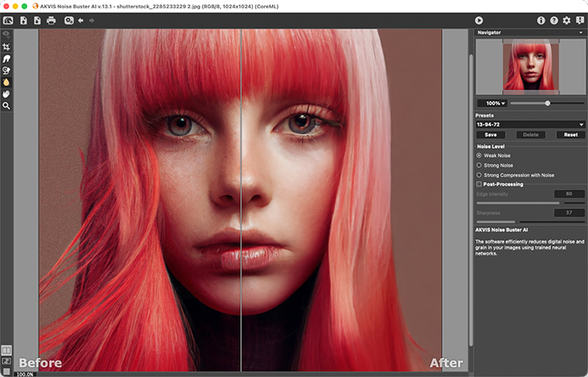Open the Preferences gear icon
This screenshot has height=377, width=588.
pyautogui.click(x=567, y=20)
